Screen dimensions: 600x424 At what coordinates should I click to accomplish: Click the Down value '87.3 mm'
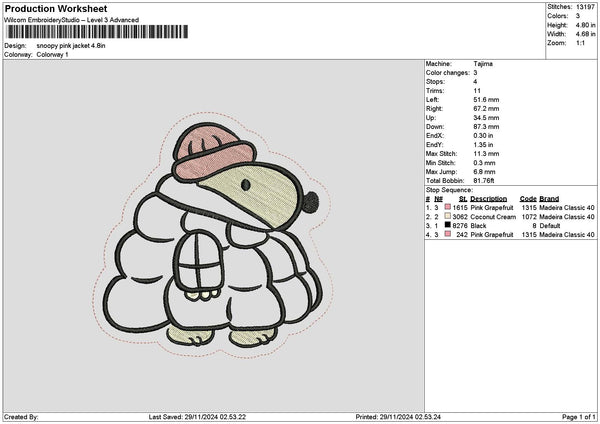pos(486,127)
